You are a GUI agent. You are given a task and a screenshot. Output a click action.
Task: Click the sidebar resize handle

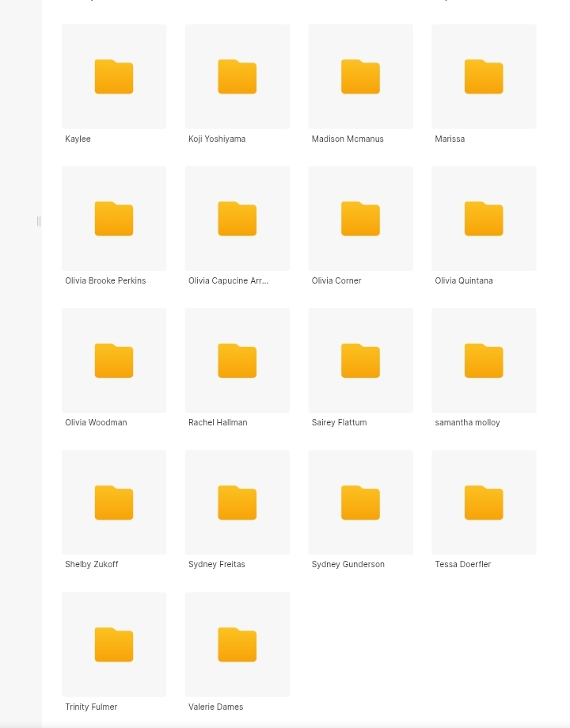tap(38, 221)
